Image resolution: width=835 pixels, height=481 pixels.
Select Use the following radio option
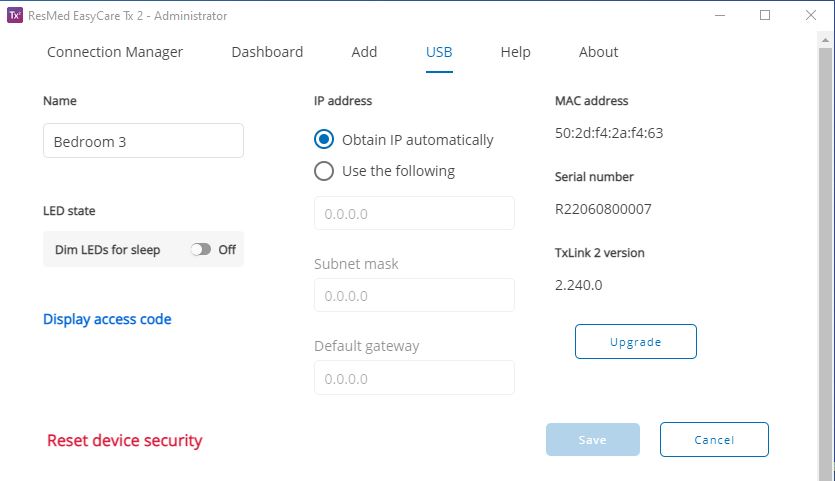click(x=324, y=171)
